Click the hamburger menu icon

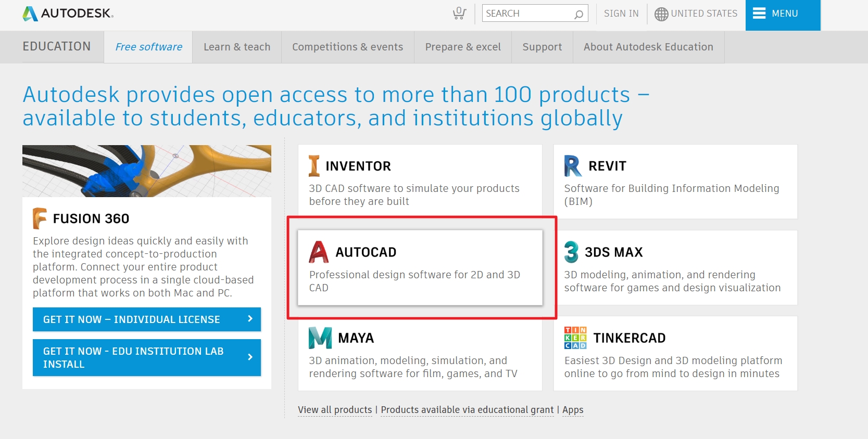click(x=759, y=14)
